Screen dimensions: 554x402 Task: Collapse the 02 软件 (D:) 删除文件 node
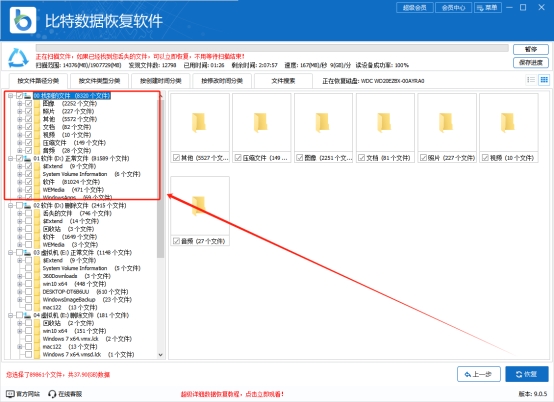tap(11, 206)
